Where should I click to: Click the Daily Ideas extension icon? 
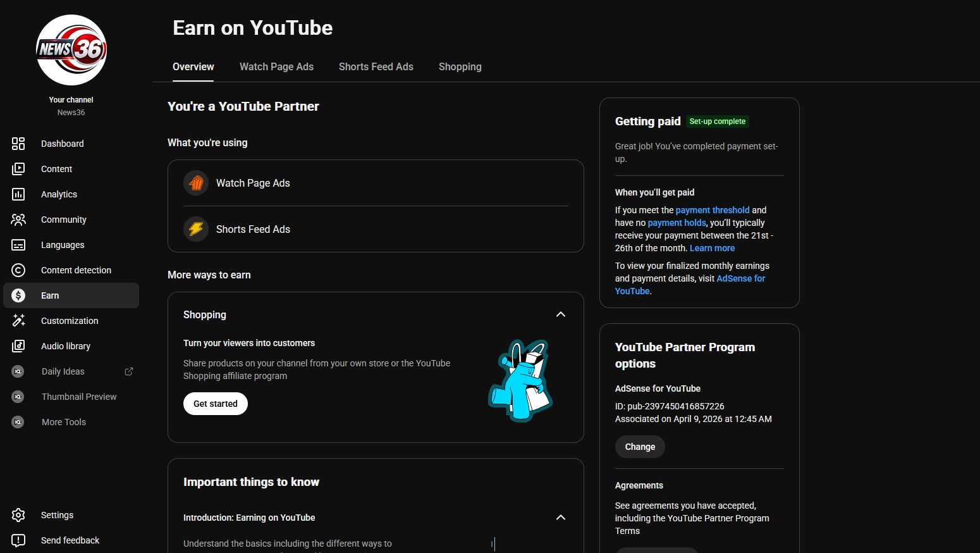click(18, 371)
